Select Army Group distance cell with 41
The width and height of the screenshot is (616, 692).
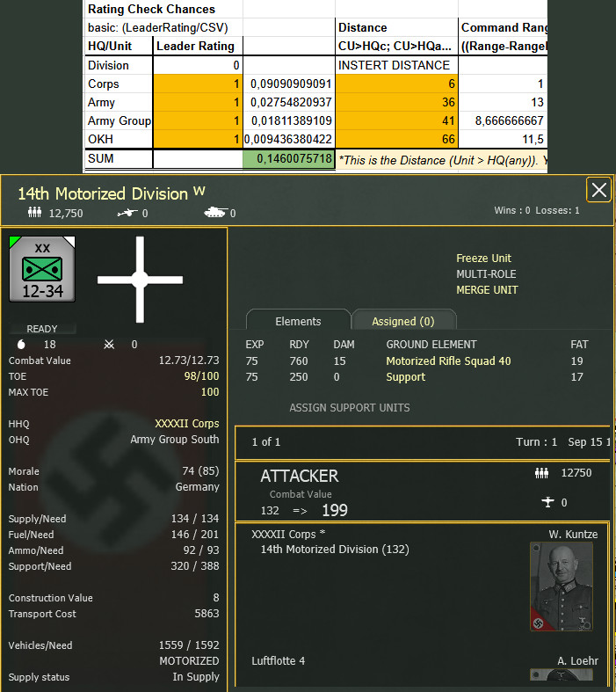coord(396,120)
